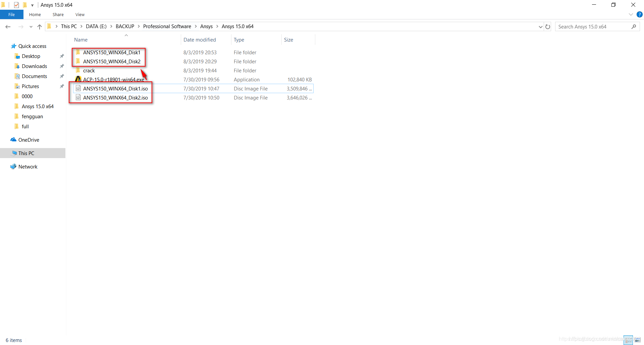Click the 7/30/2019 10:50 date cell

[201, 97]
